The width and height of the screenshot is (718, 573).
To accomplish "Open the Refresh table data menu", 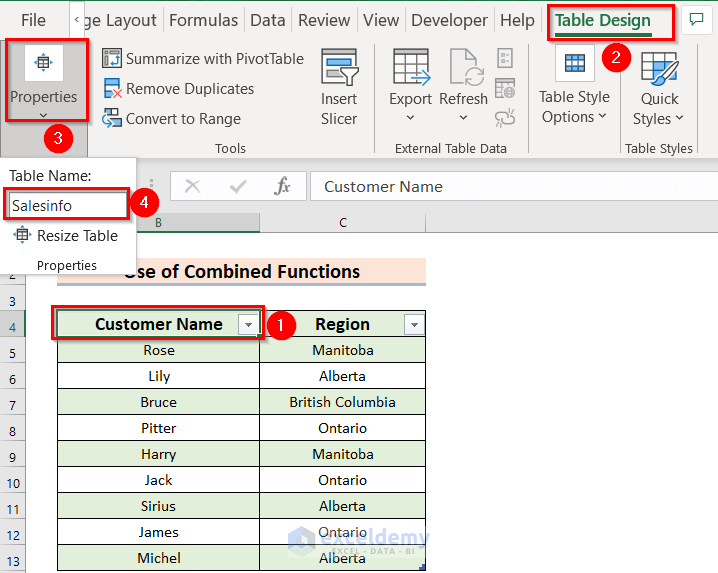I will point(464,86).
